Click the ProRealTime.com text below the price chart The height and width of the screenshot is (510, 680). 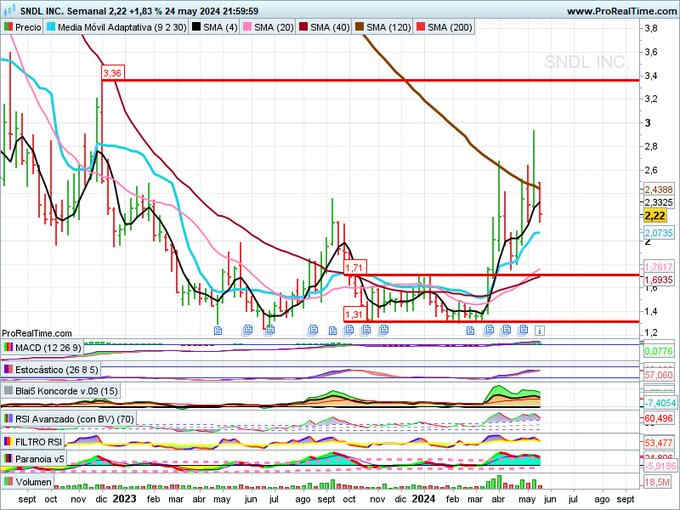(37, 333)
